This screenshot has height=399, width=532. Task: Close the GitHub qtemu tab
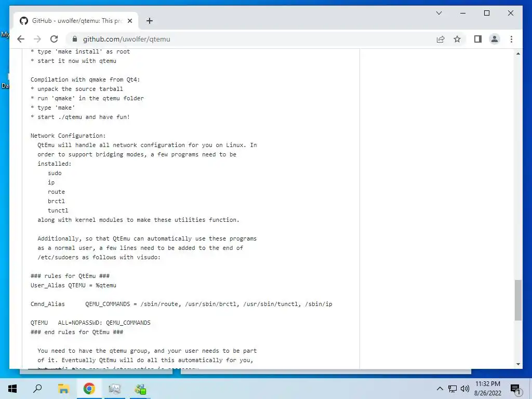(129, 21)
